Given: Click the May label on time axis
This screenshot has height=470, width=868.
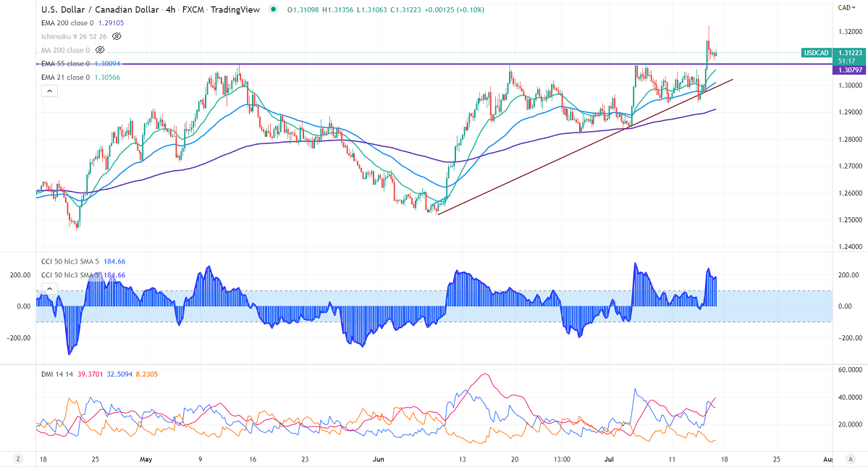Looking at the screenshot, I should [146, 459].
